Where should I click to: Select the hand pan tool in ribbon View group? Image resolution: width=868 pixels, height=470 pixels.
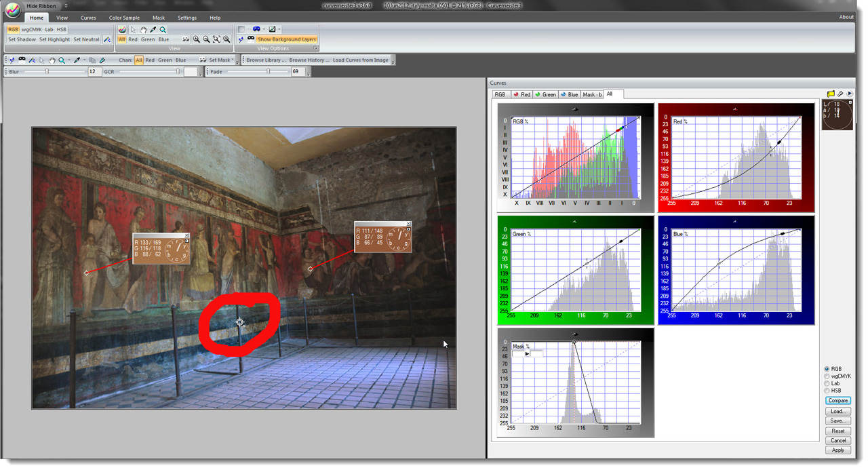(x=143, y=30)
